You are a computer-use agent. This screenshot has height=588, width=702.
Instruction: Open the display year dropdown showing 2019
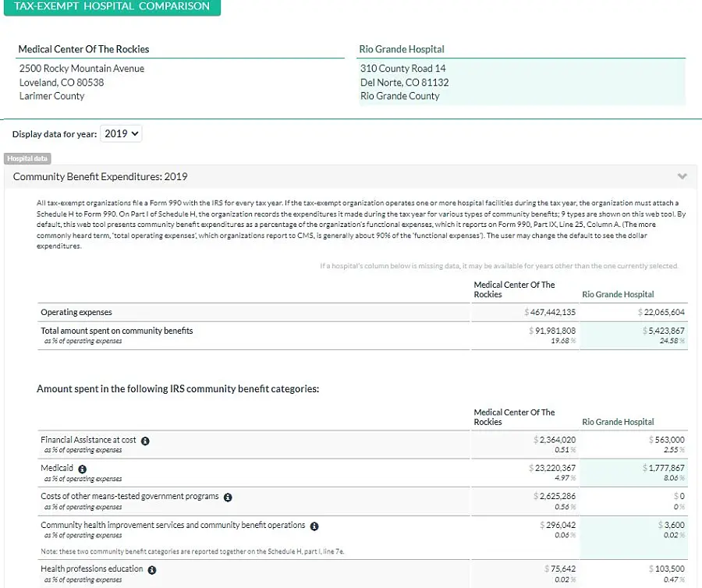point(122,133)
